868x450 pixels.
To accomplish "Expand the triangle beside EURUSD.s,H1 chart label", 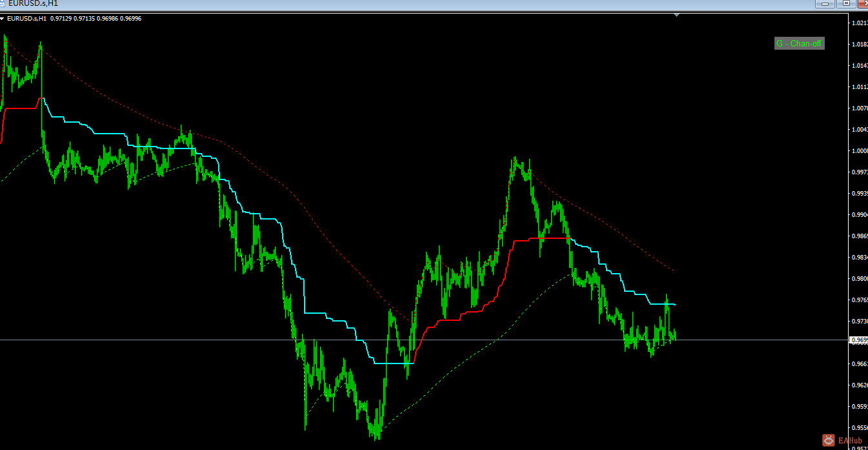I will (x=3, y=19).
